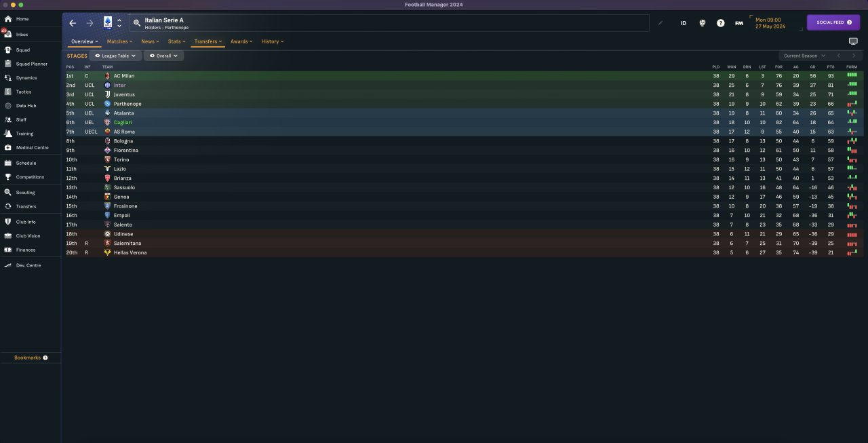Open the League Table view dropdown

(115, 56)
